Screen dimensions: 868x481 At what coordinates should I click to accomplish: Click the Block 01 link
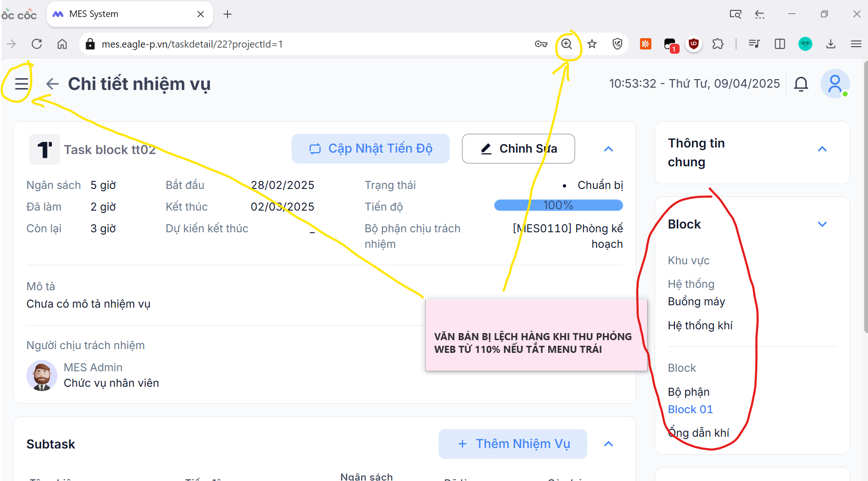click(690, 409)
